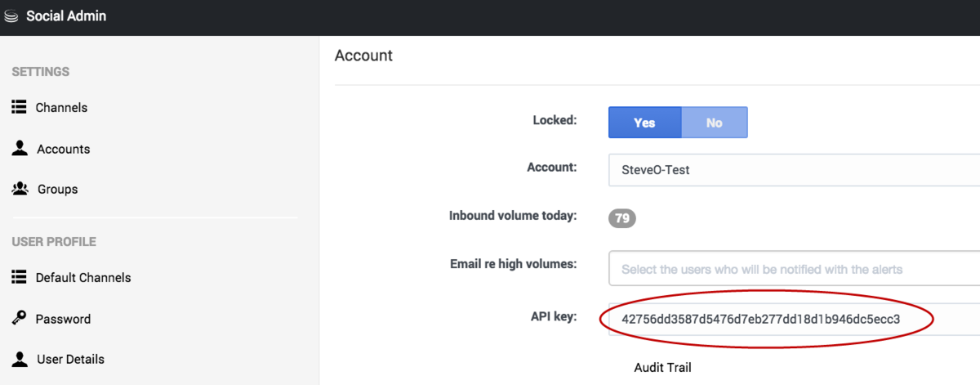This screenshot has height=385, width=980.
Task: Click the inbound volume badge showing 79
Action: point(622,218)
